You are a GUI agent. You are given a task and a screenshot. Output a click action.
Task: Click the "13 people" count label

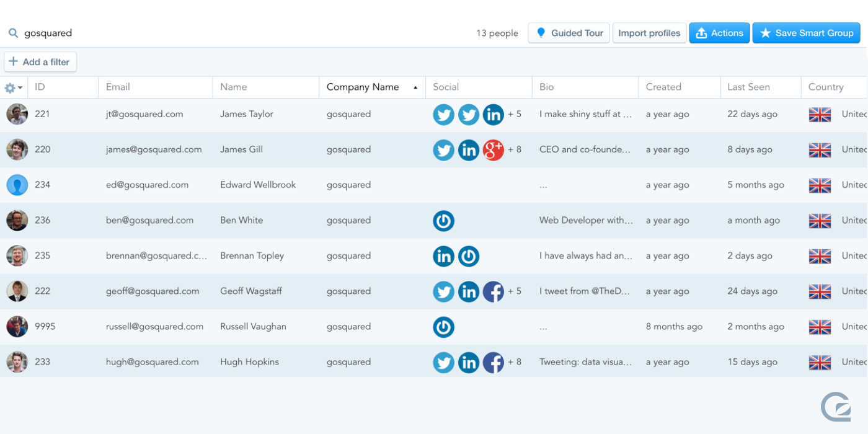[x=497, y=33]
